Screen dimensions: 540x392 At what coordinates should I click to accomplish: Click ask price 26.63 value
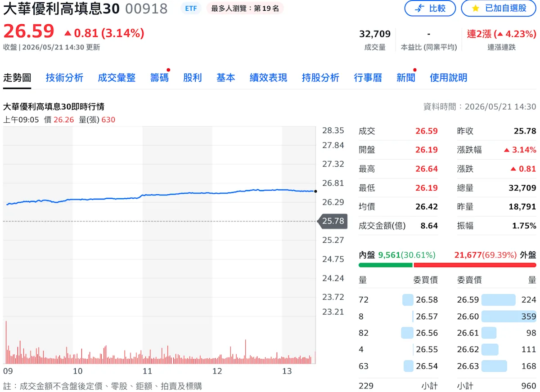[468, 366]
